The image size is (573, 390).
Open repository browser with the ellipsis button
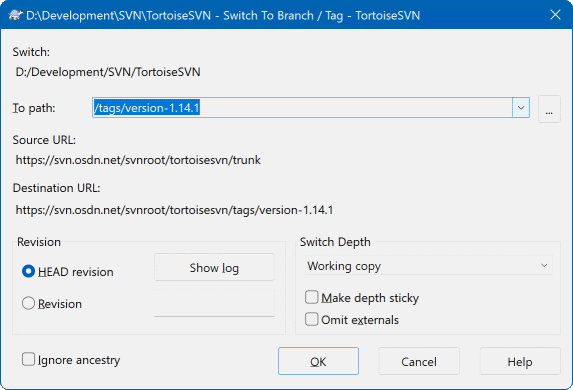pos(549,109)
